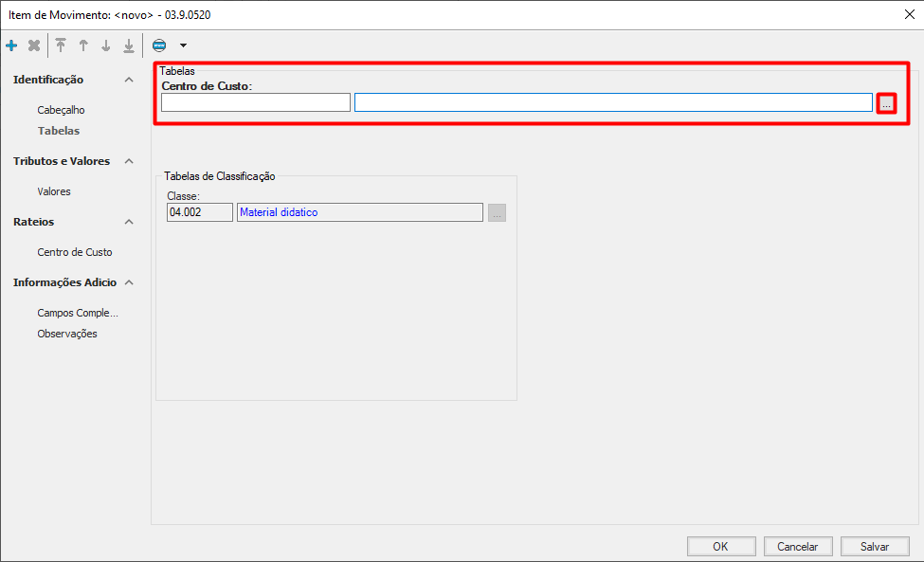This screenshot has width=924, height=562.
Task: Collapse the Rateios section
Action: click(129, 223)
